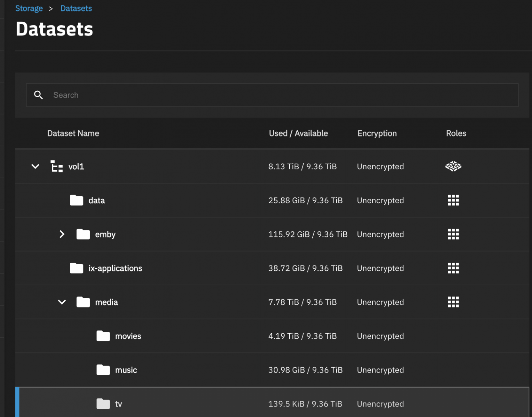Click Unencrypted in the media row
Image resolution: width=532 pixels, height=417 pixels.
point(380,302)
